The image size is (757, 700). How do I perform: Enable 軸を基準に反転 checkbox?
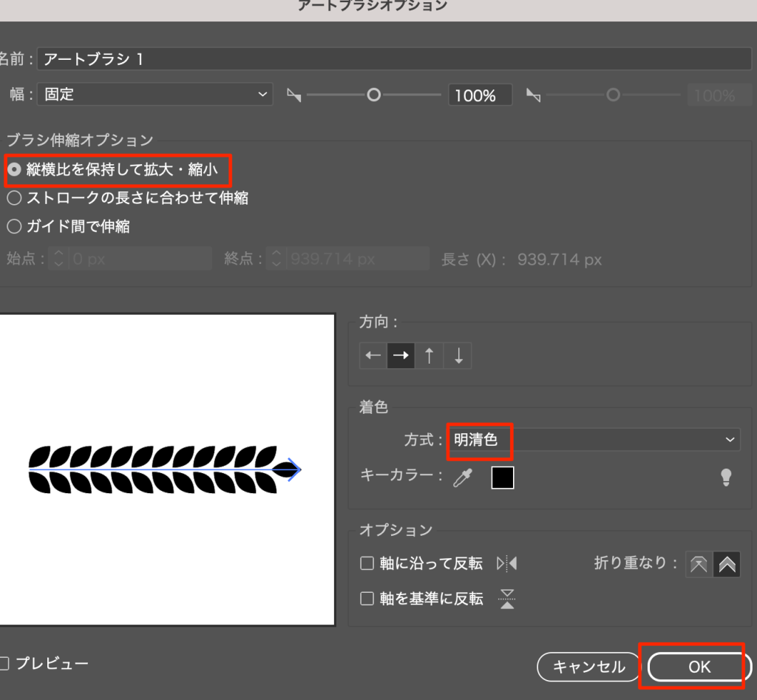coord(367,599)
